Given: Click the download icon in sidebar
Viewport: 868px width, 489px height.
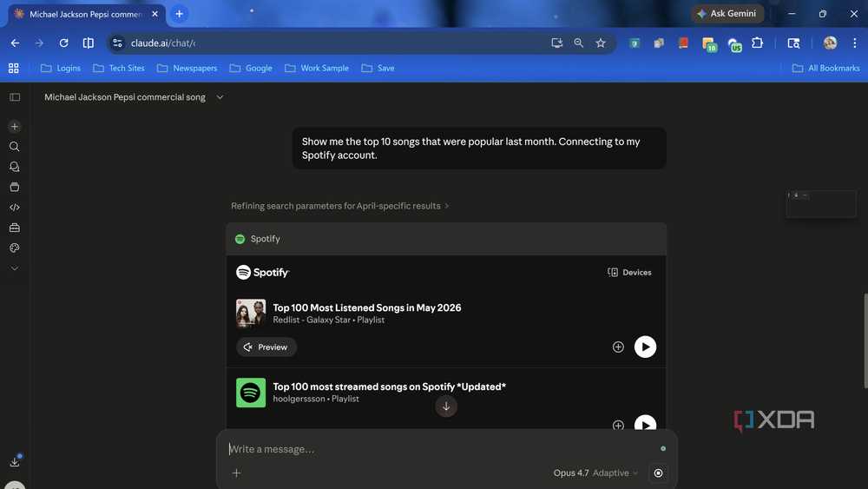Looking at the screenshot, I should (x=15, y=462).
